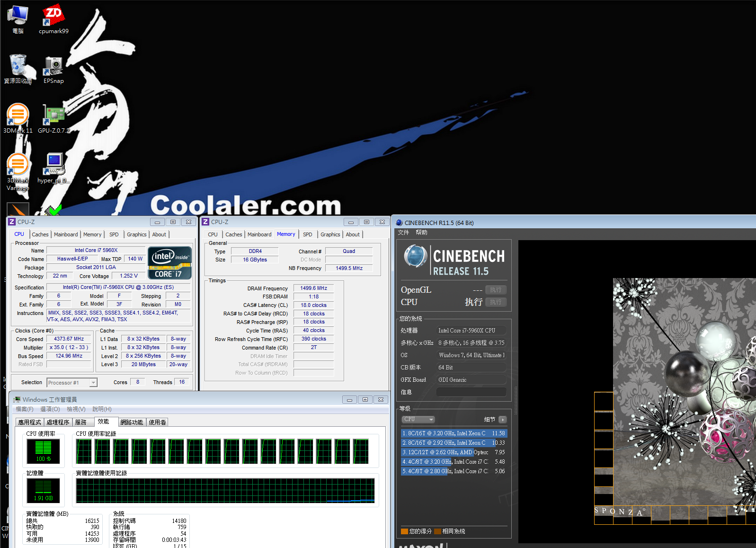
Task: Click the Level 3 cache 20 MBytes value
Action: tap(143, 365)
